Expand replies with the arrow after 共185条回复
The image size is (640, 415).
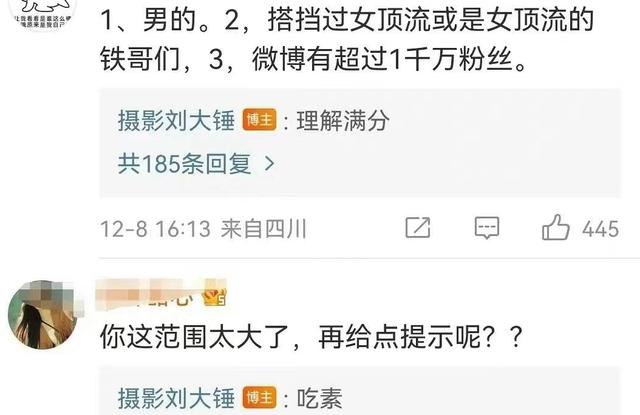pyautogui.click(x=269, y=164)
